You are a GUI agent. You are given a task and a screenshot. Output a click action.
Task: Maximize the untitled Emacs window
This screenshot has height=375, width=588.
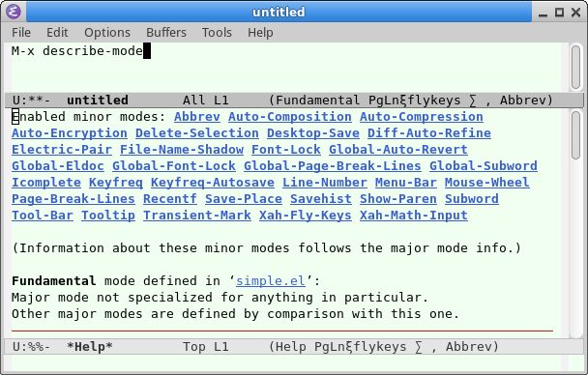coord(560,13)
